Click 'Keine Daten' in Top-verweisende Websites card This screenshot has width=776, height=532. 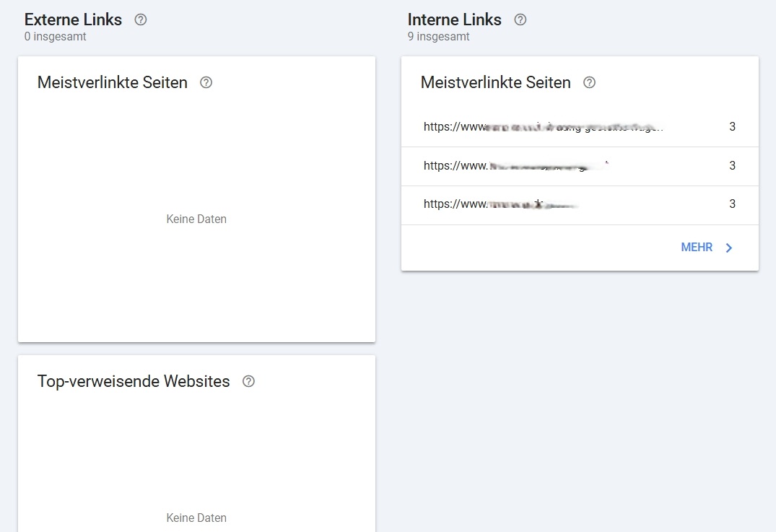point(196,518)
